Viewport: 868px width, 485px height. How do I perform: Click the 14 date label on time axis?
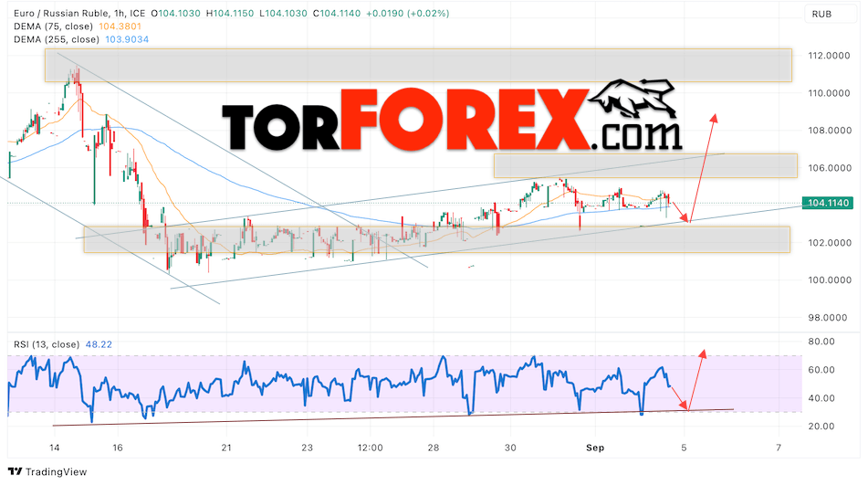54,448
